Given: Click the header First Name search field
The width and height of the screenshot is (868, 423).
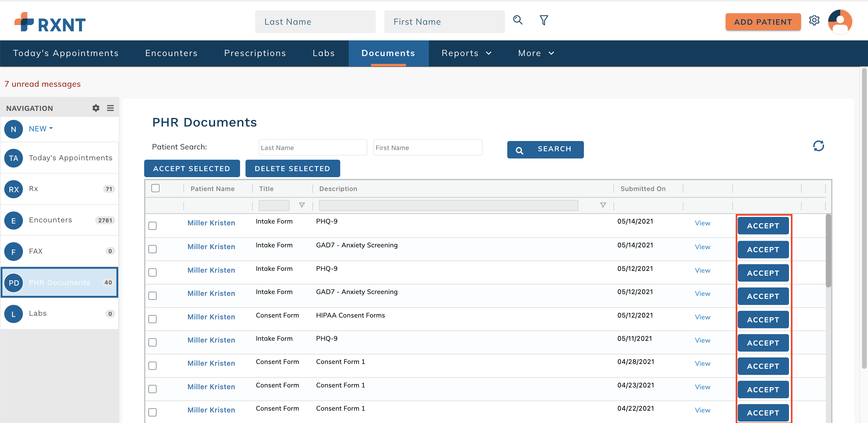Looking at the screenshot, I should (444, 21).
